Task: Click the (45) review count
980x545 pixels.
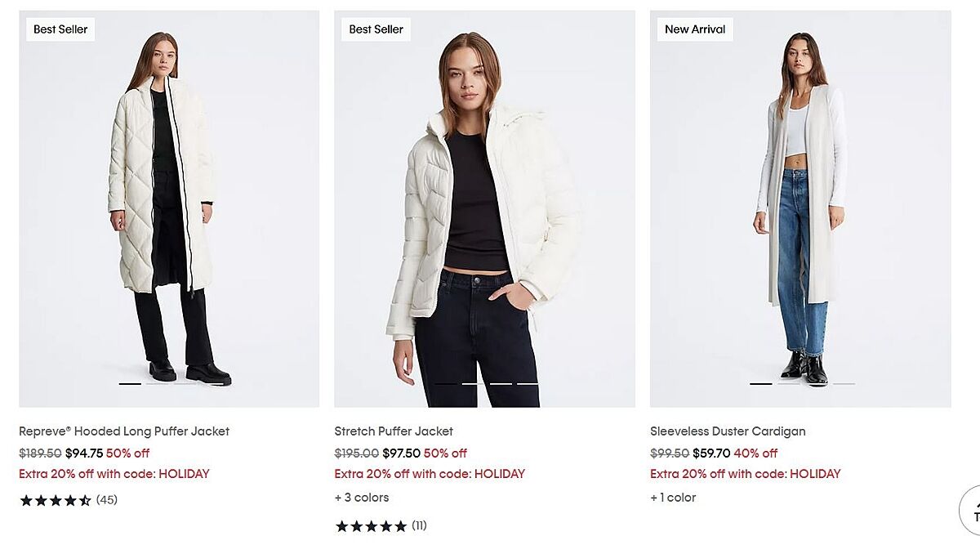Action: point(107,500)
